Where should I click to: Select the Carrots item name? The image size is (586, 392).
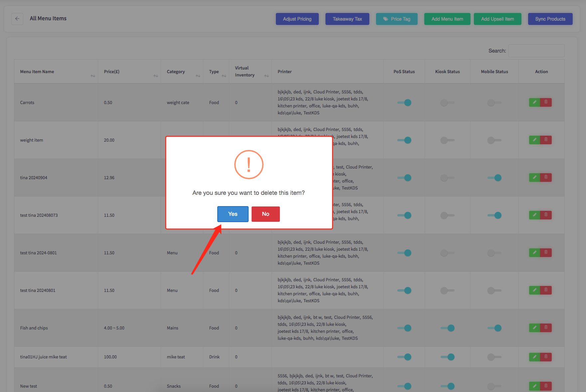(x=27, y=103)
